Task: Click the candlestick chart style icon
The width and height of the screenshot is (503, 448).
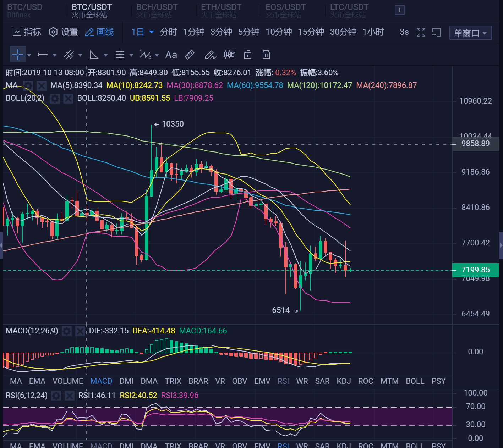Action: click(229, 55)
